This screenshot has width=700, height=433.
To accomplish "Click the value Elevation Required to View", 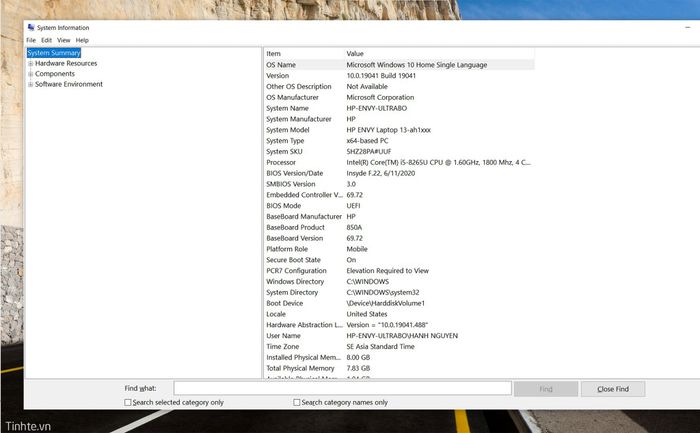I will tap(388, 271).
